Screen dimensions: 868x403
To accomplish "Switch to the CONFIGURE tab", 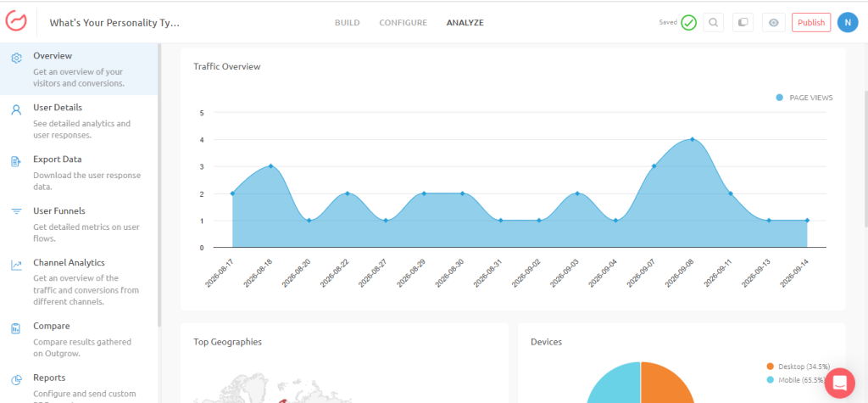I will (x=403, y=23).
